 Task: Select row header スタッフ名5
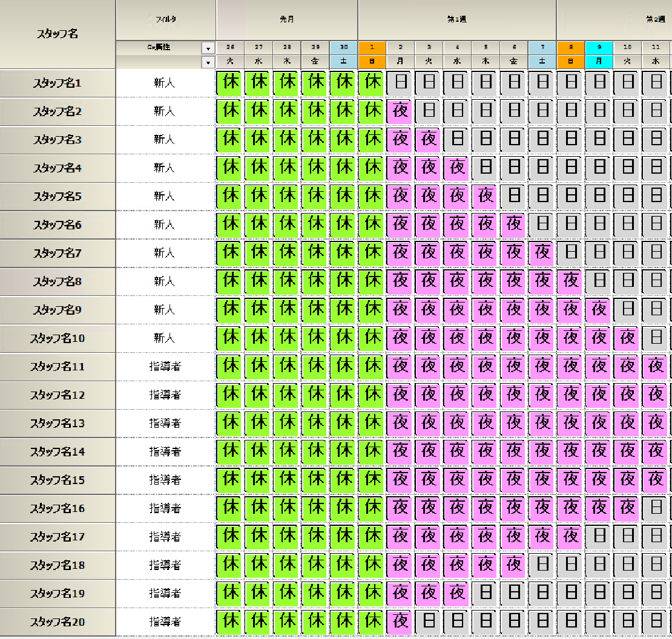58,197
